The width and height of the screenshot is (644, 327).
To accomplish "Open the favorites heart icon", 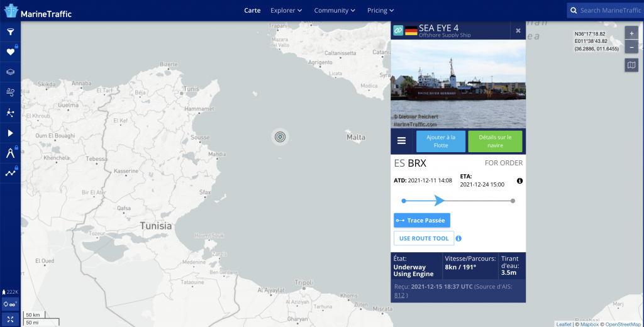I will 10,52.
